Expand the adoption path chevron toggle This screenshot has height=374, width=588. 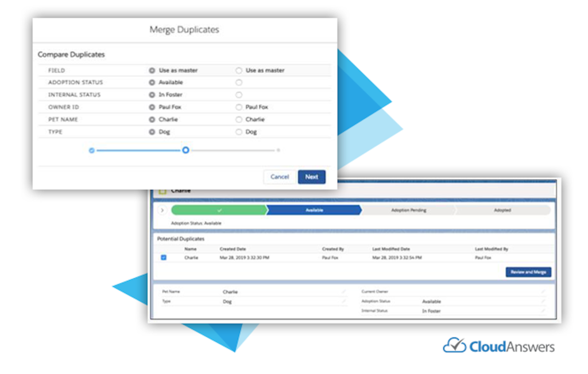162,211
